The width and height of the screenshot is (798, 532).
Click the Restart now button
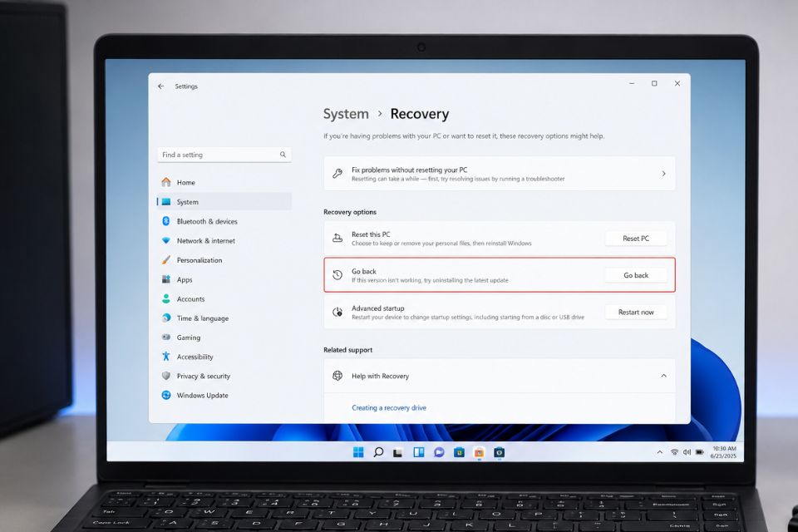pos(636,312)
